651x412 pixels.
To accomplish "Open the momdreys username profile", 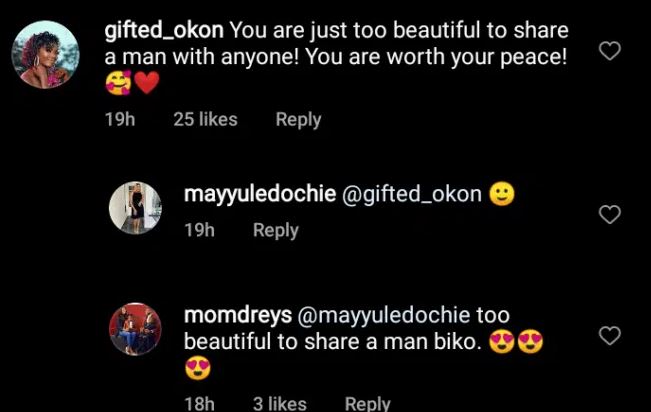I will pyautogui.click(x=238, y=315).
